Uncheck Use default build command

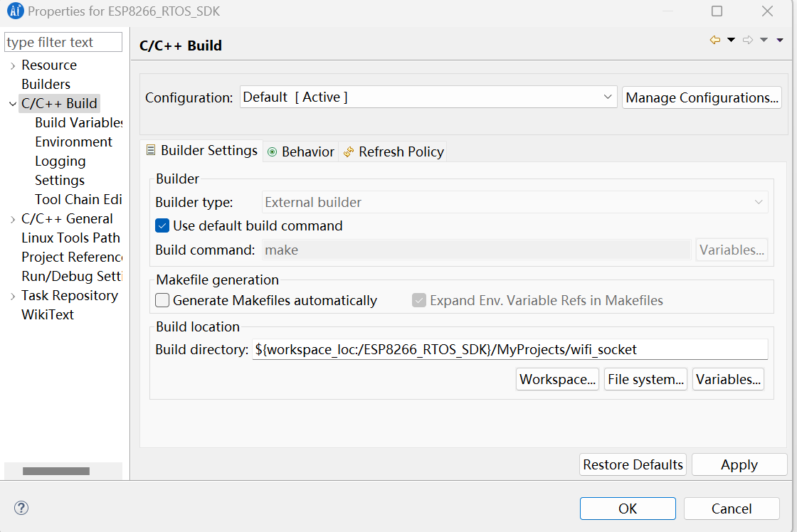[x=162, y=225]
